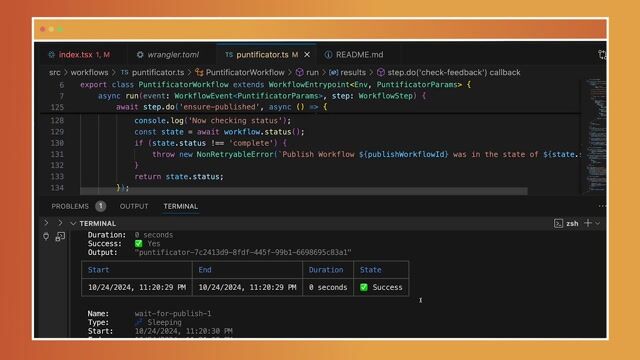The image size is (640, 360).
Task: Click NonRetryableError in the code
Action: point(236,154)
